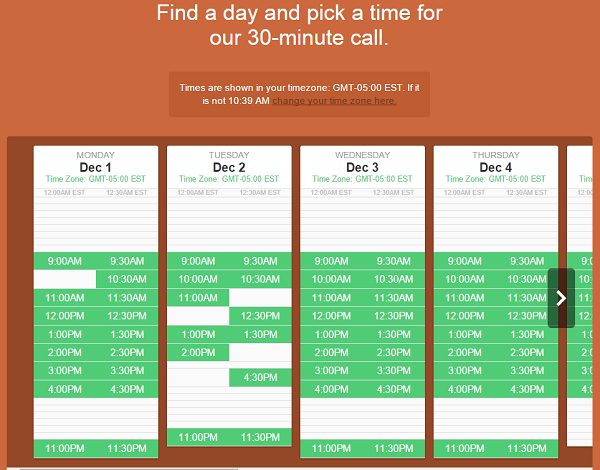
Task: Select 11:00PM on Monday Dec 1
Action: tap(65, 449)
